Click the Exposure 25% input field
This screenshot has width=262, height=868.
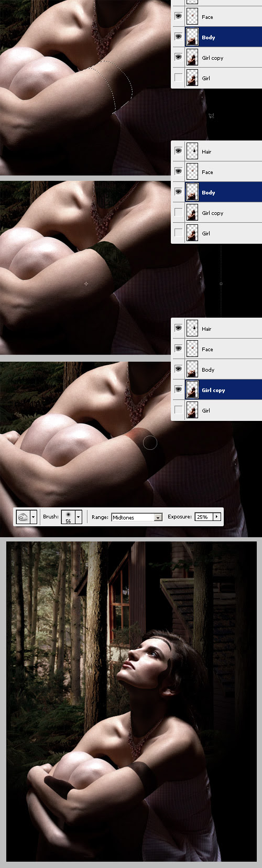coord(203,517)
